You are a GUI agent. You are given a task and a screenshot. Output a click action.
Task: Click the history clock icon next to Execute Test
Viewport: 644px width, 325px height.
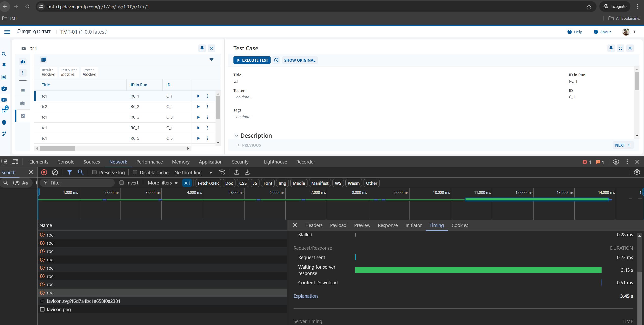coord(276,60)
